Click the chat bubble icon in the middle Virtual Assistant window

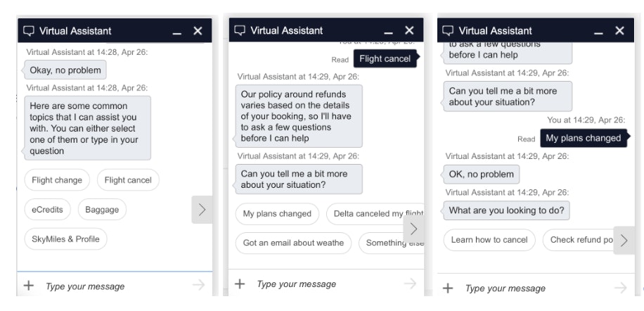click(x=240, y=30)
